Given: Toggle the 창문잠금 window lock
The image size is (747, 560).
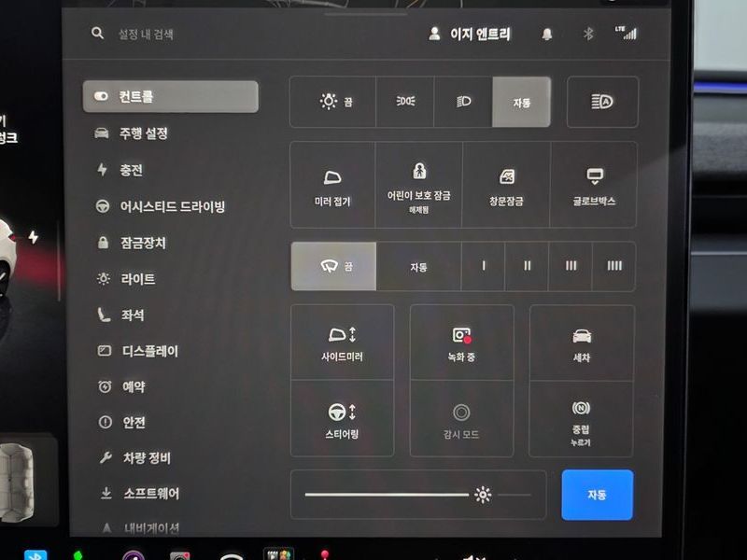Looking at the screenshot, I should [x=506, y=185].
